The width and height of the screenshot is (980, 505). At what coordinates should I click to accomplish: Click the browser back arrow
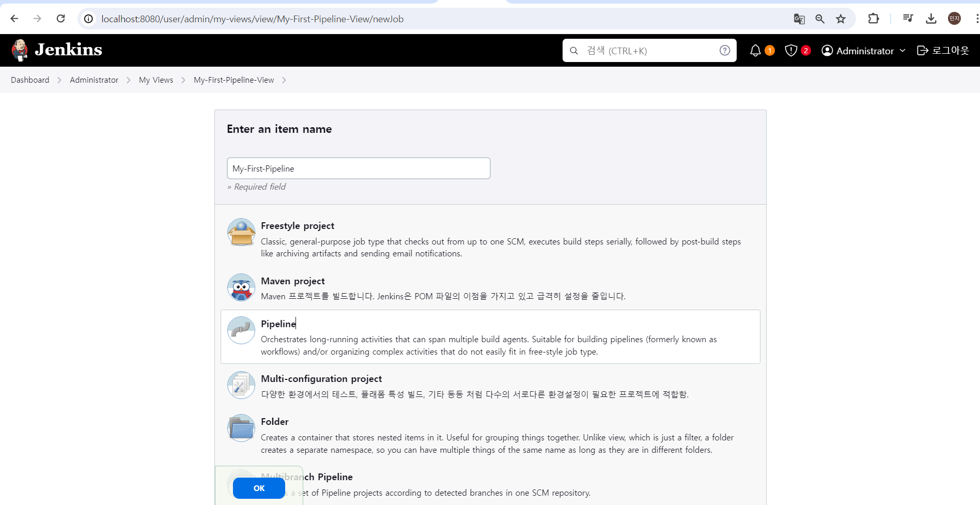[x=14, y=19]
